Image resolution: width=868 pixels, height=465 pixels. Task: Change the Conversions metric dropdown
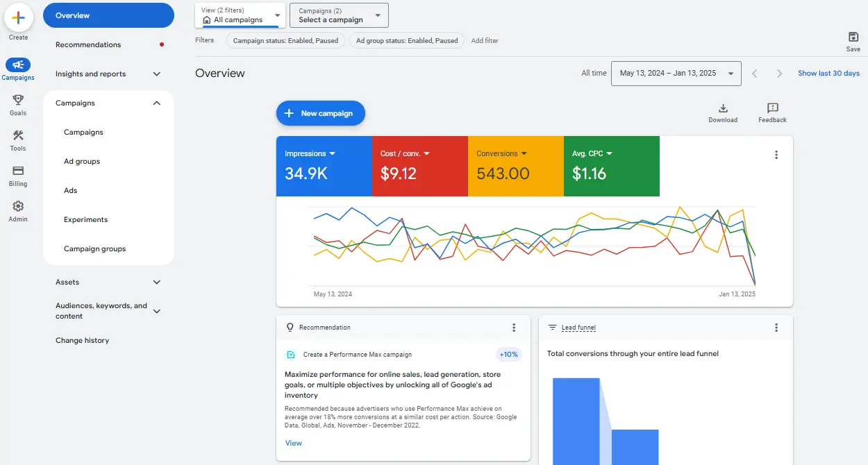point(501,154)
